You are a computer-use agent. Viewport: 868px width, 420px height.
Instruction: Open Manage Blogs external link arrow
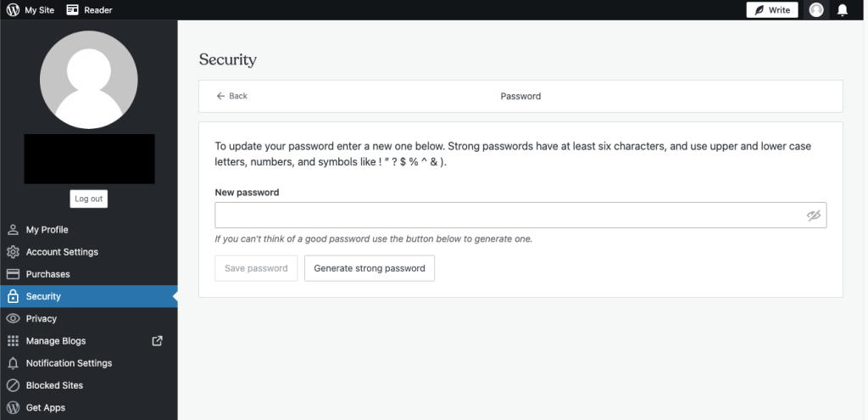pos(157,341)
